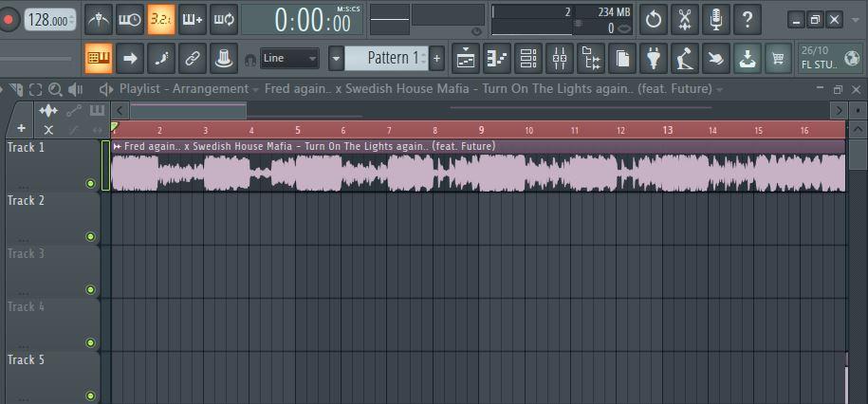Open the Line snap dropdown

point(289,58)
